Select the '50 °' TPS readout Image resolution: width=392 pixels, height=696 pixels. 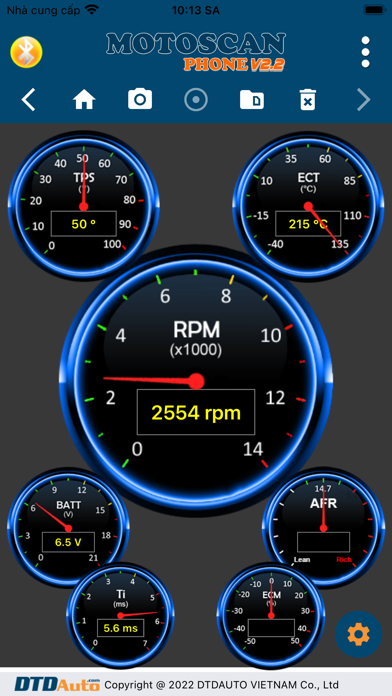tap(84, 224)
